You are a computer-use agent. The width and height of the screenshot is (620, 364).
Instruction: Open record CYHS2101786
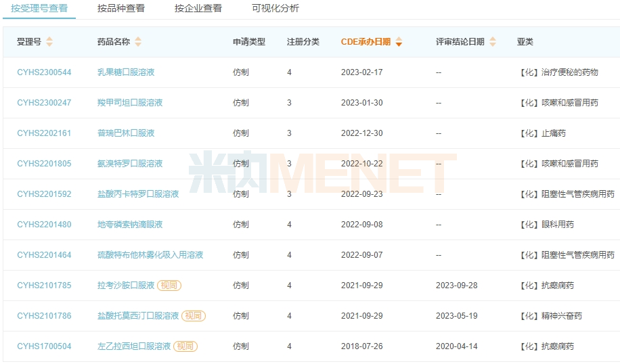click(44, 316)
